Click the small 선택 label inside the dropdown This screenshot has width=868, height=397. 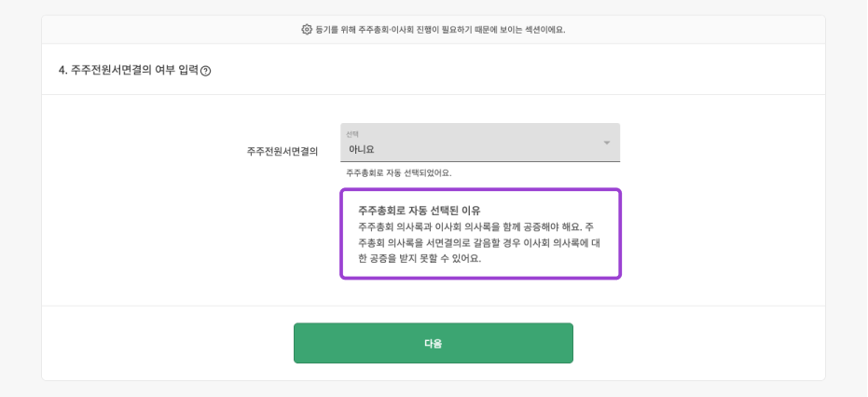[x=352, y=134]
